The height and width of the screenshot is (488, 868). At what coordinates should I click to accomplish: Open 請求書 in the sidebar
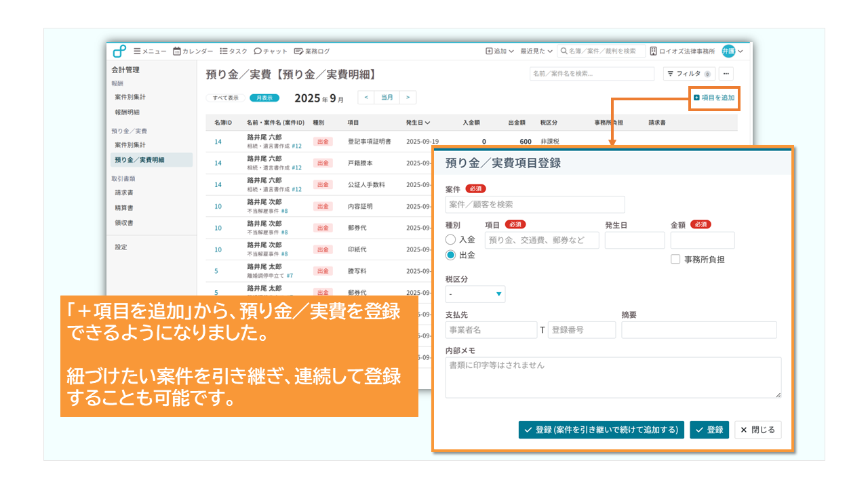(x=124, y=192)
